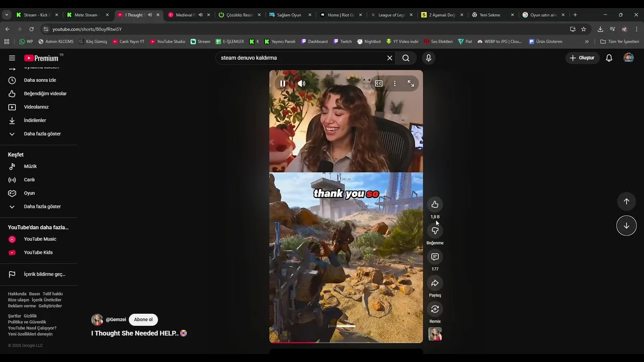Switch to Stream - Kick browser tab
The image size is (644, 362).
[x=38, y=15]
